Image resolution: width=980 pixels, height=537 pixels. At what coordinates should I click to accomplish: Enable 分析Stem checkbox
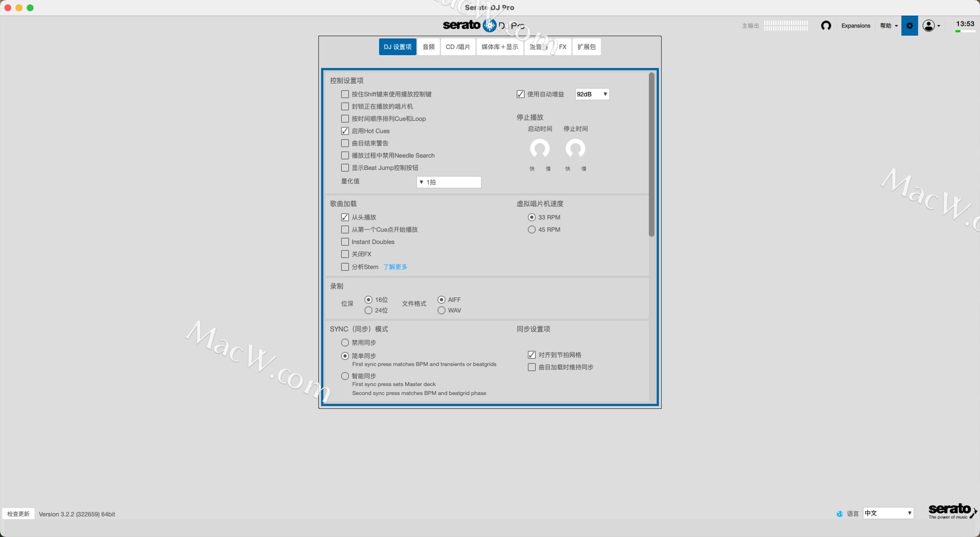click(345, 267)
